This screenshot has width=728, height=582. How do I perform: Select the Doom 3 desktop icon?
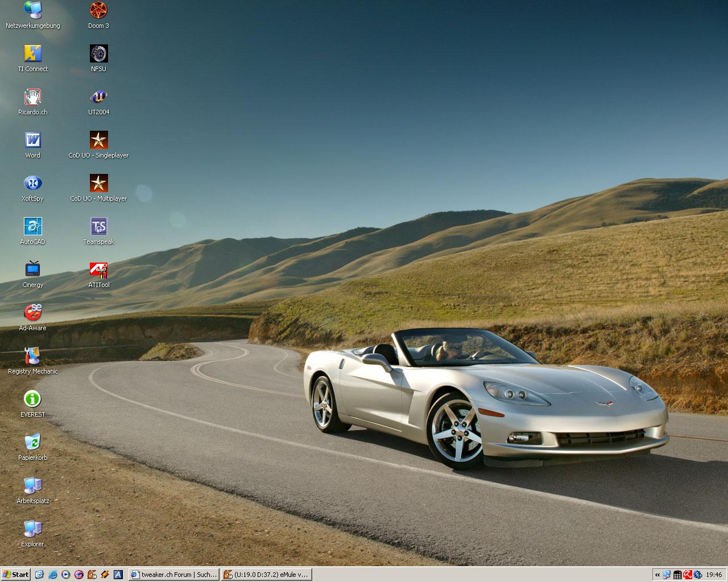[x=98, y=11]
